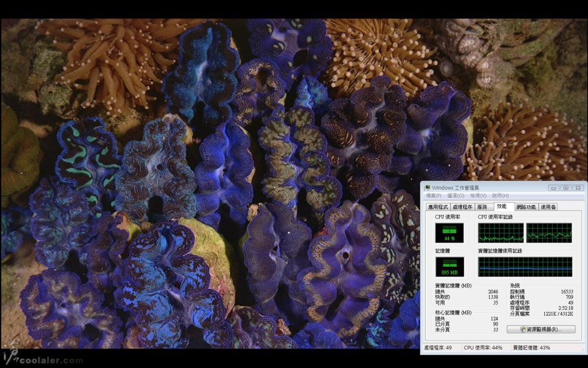Click the 處理程序 49 system row
Screen dimensions: 588x368
coord(542,303)
